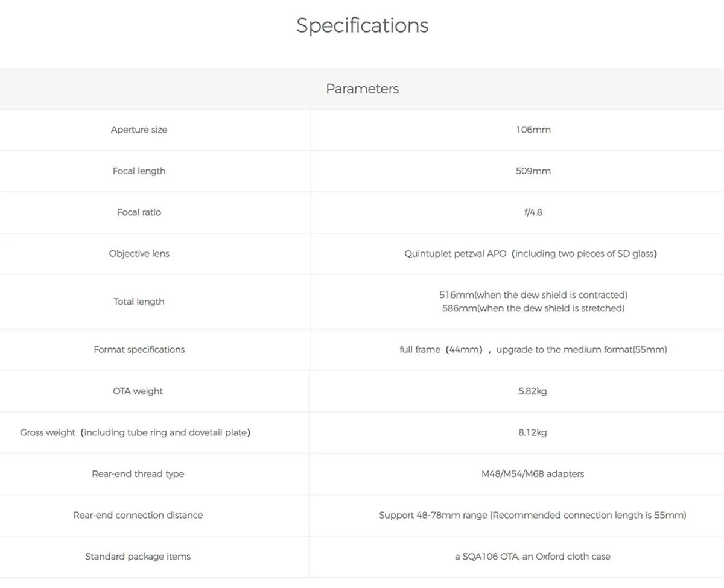Click the M48/M54/M68 adapters text
Image resolution: width=724 pixels, height=588 pixels.
coord(532,474)
